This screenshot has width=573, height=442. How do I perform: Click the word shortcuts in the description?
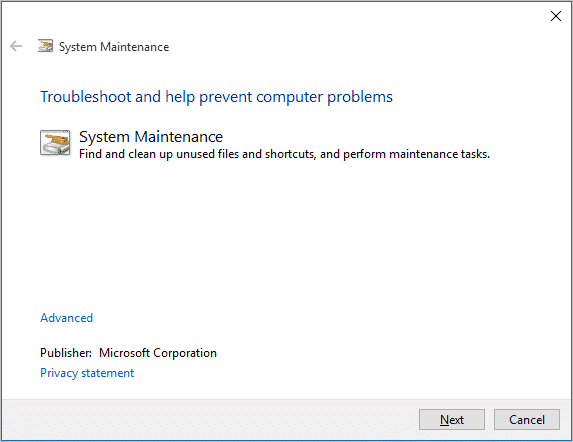(290, 154)
